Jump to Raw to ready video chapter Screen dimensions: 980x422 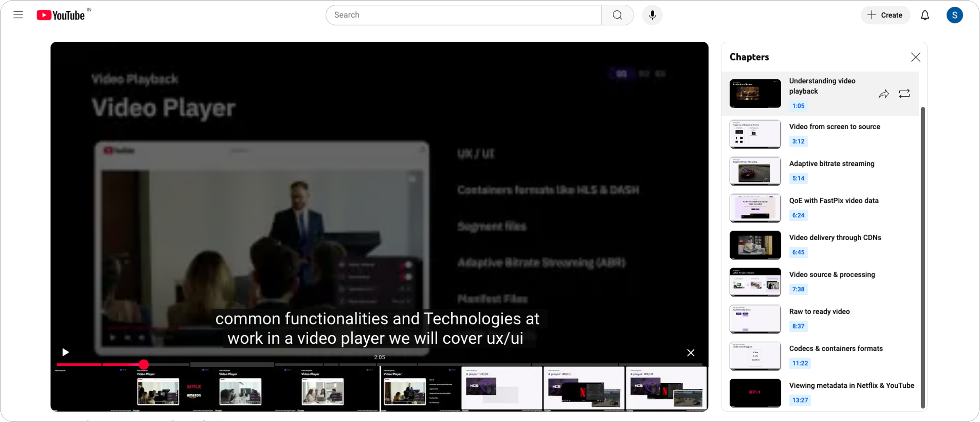pyautogui.click(x=820, y=318)
